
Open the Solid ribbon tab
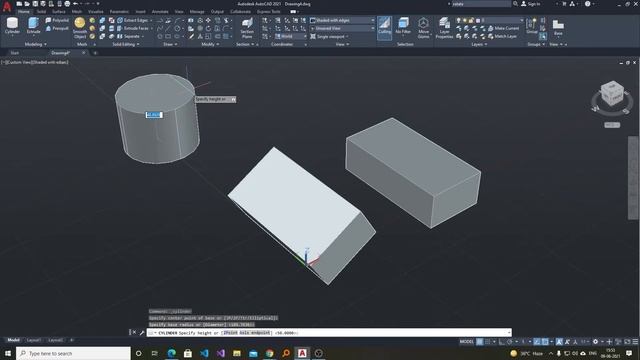pyautogui.click(x=41, y=12)
